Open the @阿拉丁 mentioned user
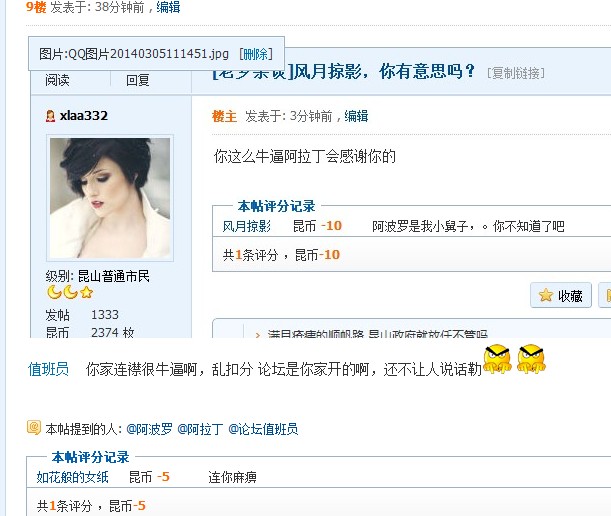 pos(200,429)
